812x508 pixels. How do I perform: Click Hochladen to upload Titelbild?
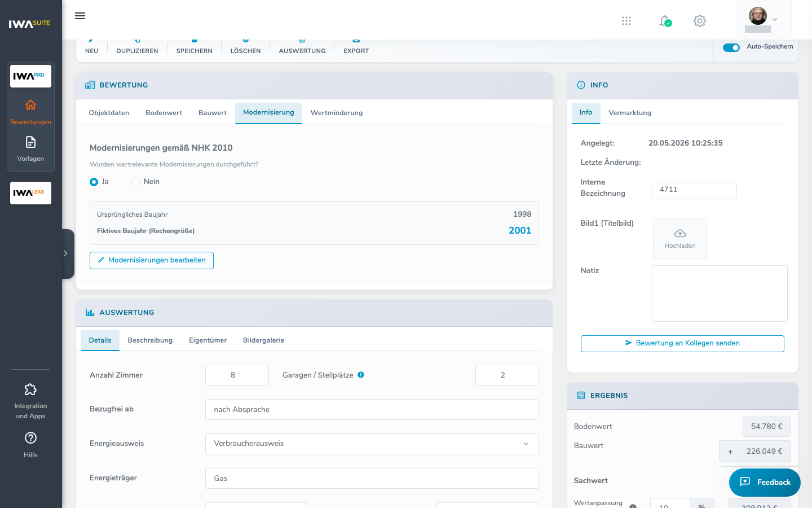pos(680,238)
